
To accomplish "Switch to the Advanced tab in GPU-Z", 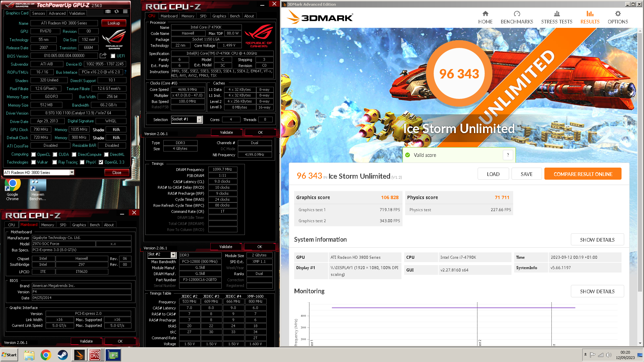I will tap(57, 13).
